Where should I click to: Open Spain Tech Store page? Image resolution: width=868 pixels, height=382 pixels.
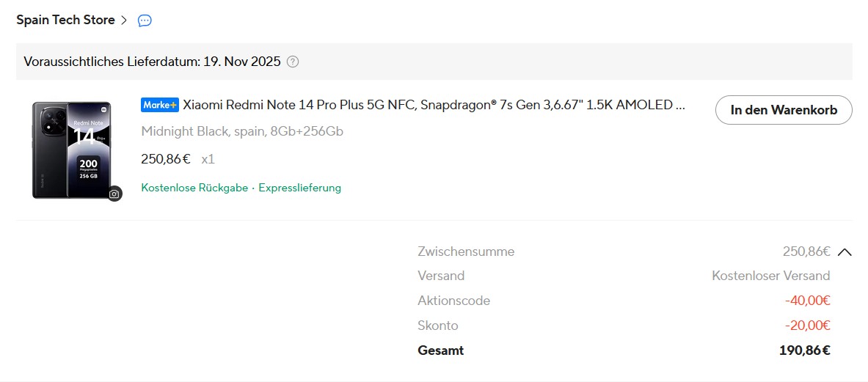(65, 21)
